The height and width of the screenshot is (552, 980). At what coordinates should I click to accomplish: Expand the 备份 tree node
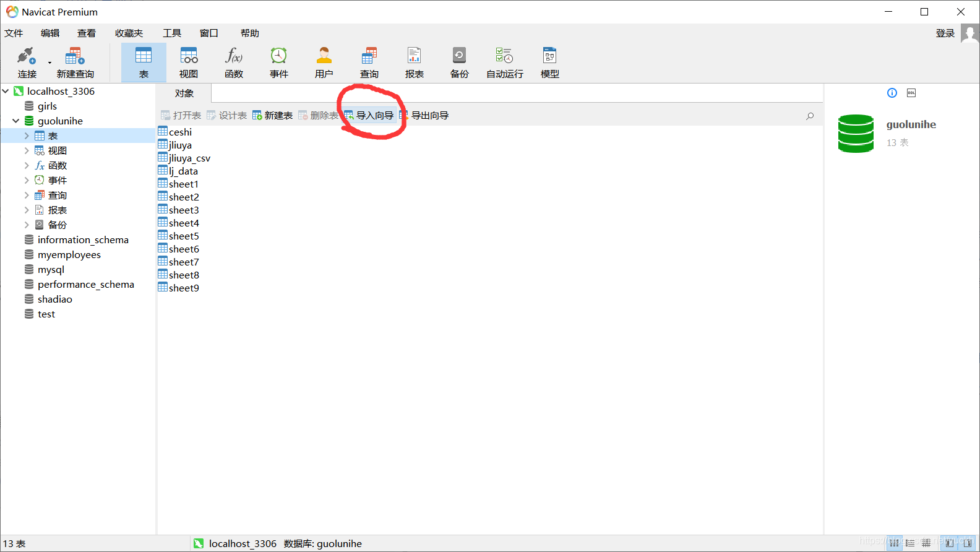click(x=27, y=225)
